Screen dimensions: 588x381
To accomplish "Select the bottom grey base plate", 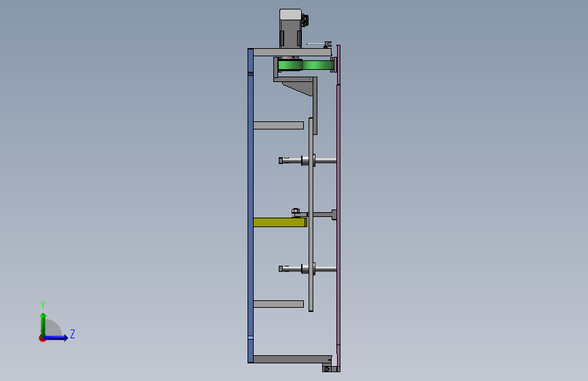I will tap(292, 359).
